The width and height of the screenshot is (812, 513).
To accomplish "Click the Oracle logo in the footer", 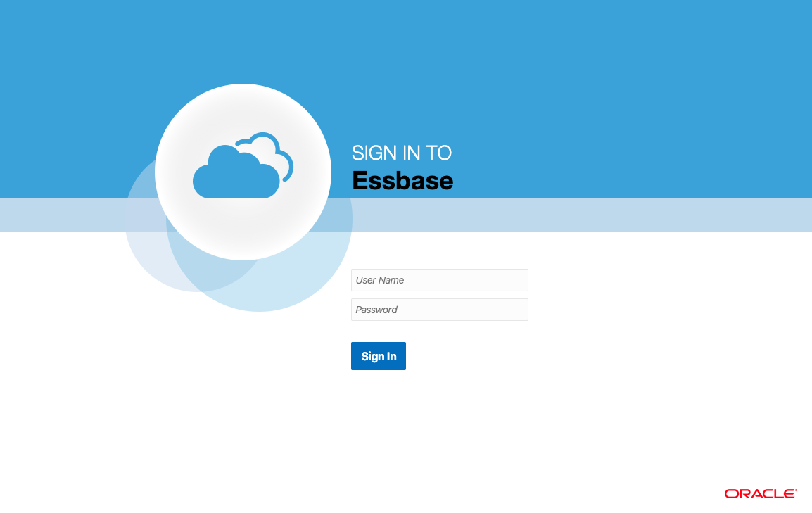I will click(760, 494).
